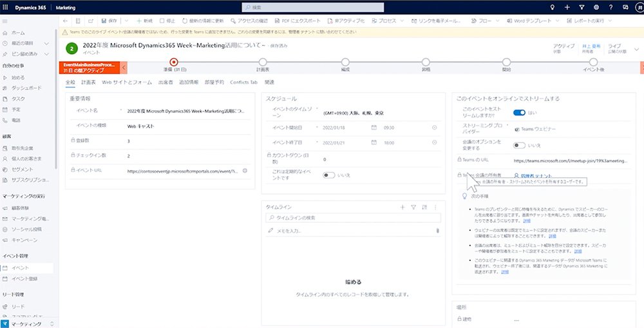This screenshot has width=644, height=328.
Task: Open the calendar picker for イベント開始日
Action: click(x=374, y=128)
